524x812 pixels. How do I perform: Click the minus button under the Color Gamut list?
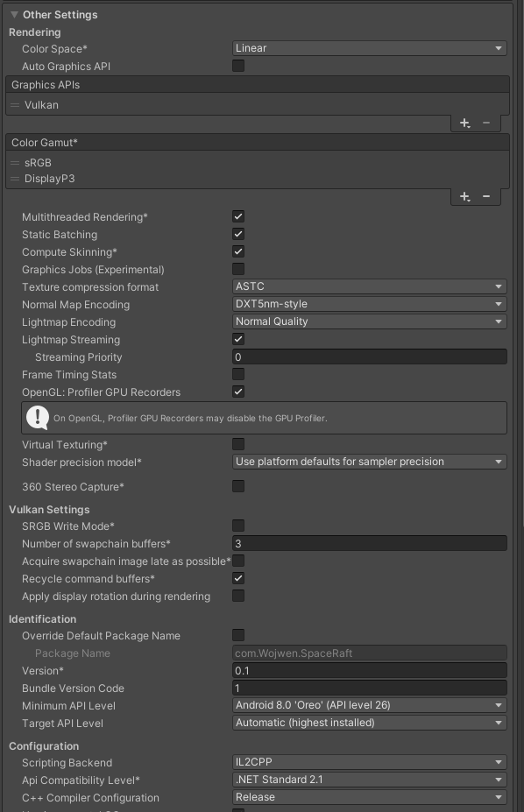point(486,196)
